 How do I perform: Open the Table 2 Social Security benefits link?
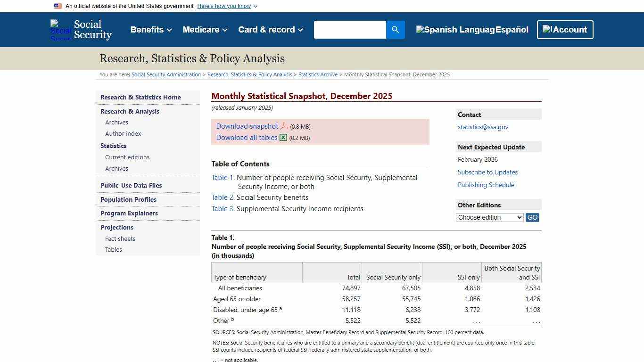[x=222, y=197]
